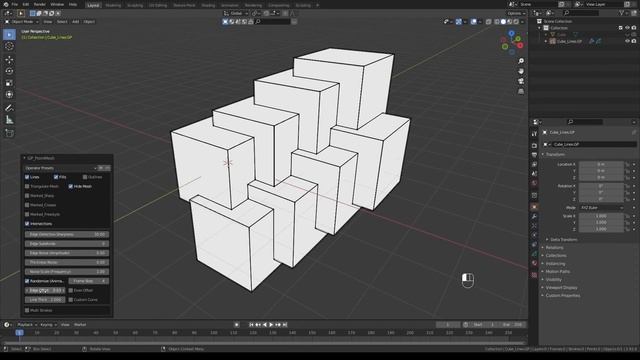Collapse the Transform panel
The height and width of the screenshot is (360, 640).
(x=555, y=155)
